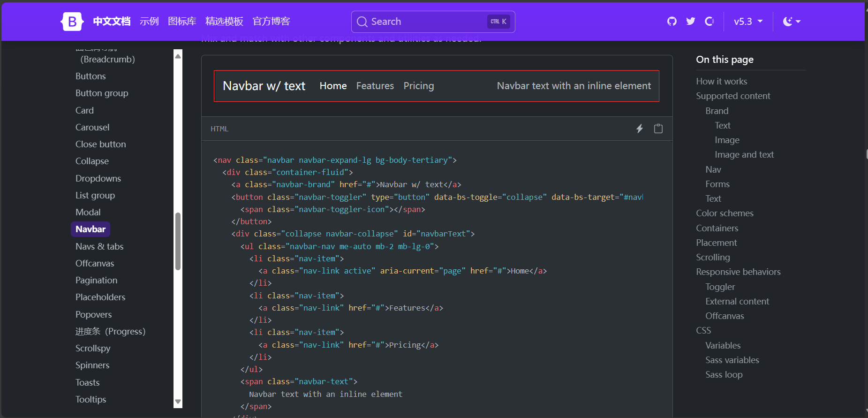Open the Open Collective icon link
The height and width of the screenshot is (418, 868).
pyautogui.click(x=709, y=21)
